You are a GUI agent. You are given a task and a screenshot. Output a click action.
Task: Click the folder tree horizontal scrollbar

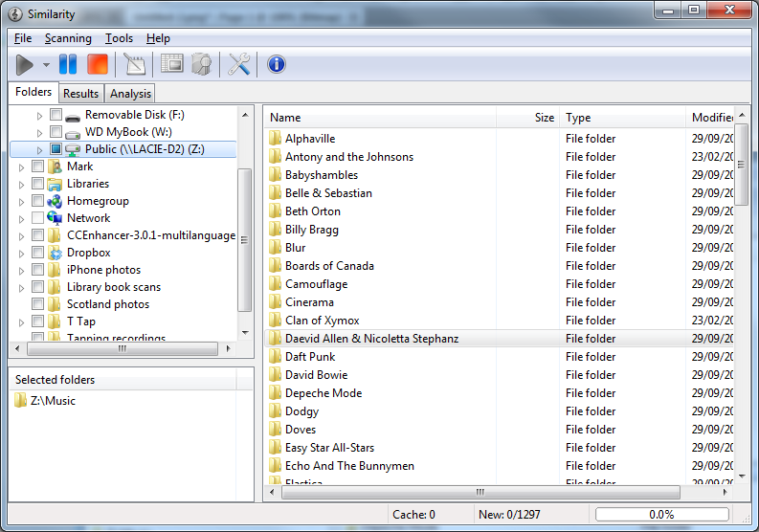(x=123, y=348)
